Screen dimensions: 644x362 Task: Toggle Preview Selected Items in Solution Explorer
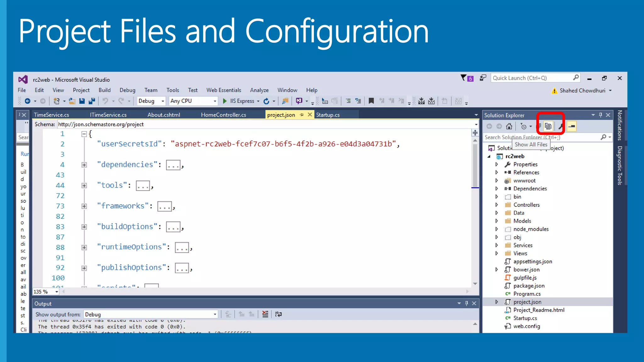click(x=572, y=126)
